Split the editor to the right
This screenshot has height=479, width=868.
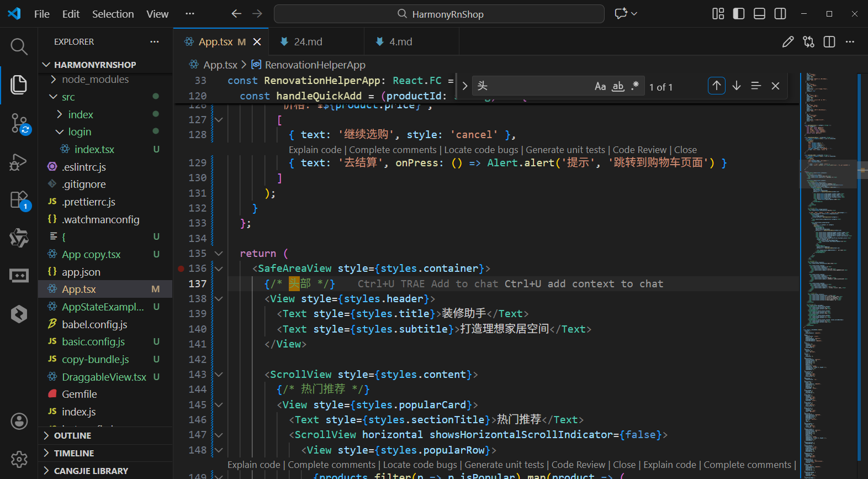(829, 42)
